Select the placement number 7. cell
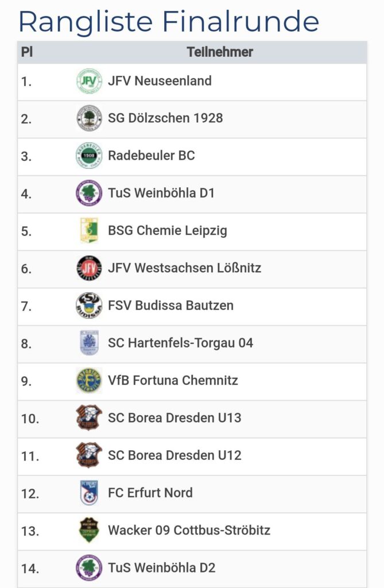The width and height of the screenshot is (384, 588). coord(26,306)
